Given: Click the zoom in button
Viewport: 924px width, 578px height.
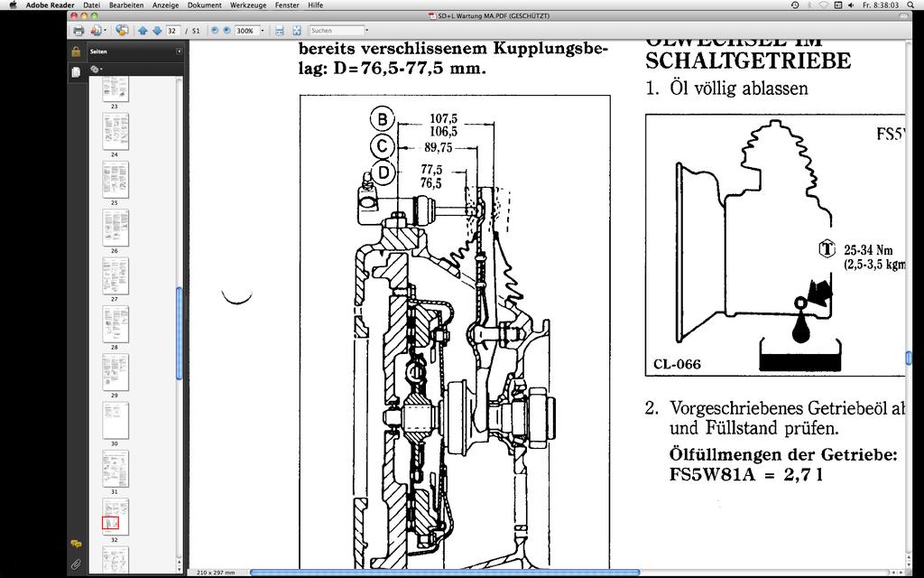Looking at the screenshot, I should [226, 30].
